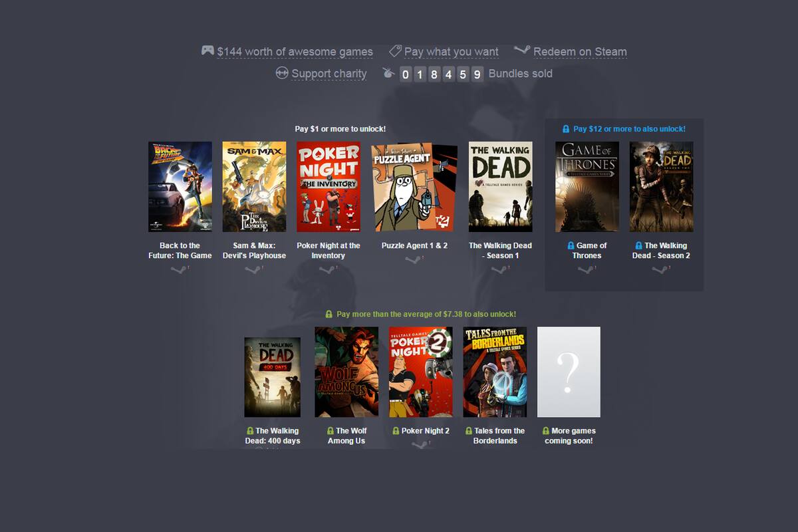Click Steam icon under The Walking Dead - Season 1
The height and width of the screenshot is (532, 798).
(x=499, y=269)
